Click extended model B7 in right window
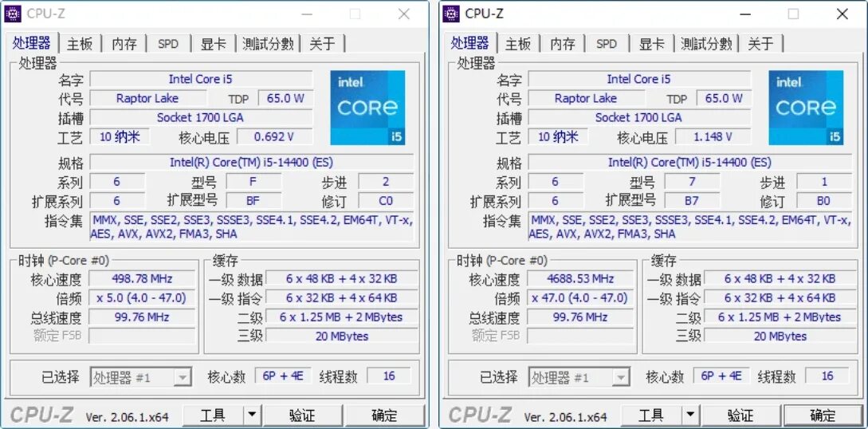Screen dimensions: 868x429 pos(691,200)
